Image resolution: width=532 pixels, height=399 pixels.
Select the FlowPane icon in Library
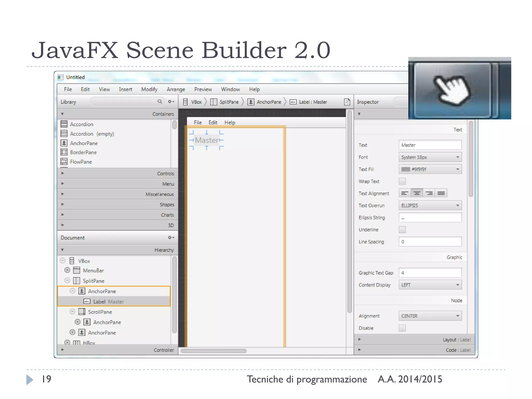[x=64, y=162]
